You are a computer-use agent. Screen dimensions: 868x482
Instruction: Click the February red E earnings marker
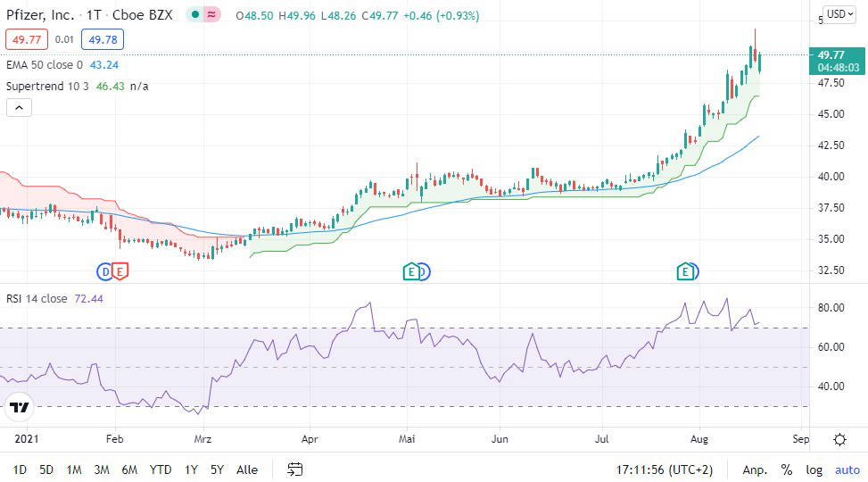tap(120, 271)
